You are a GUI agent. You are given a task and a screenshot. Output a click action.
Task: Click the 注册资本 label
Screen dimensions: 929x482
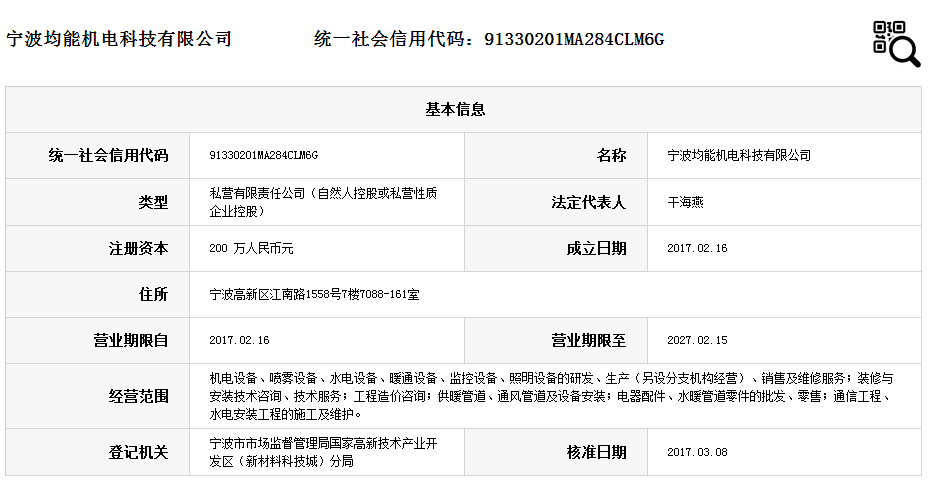[138, 249]
